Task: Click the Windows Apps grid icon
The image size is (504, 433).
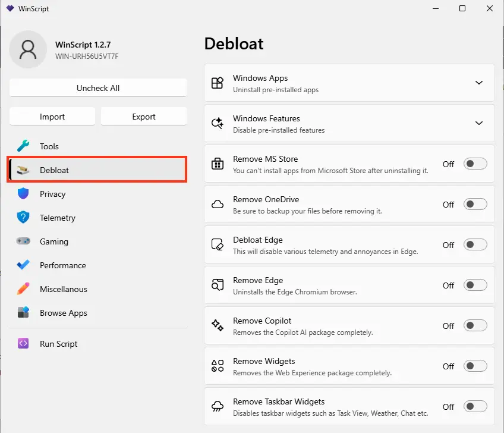Action: [218, 83]
